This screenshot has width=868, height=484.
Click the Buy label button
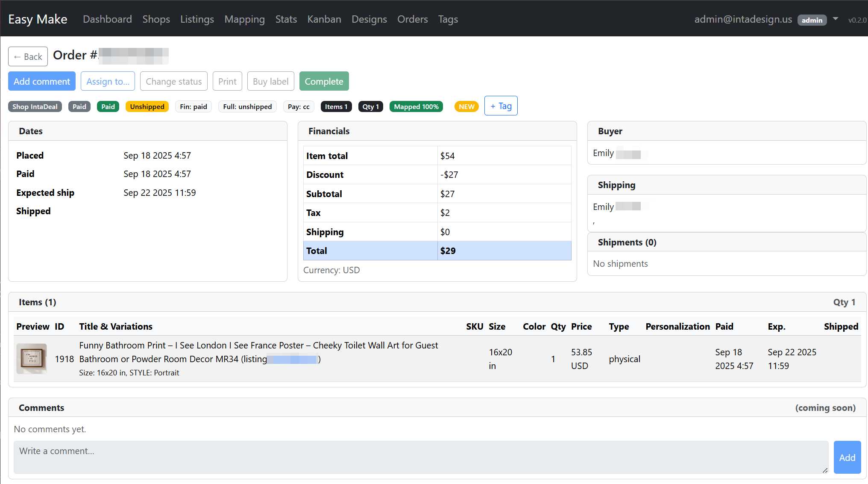(270, 81)
